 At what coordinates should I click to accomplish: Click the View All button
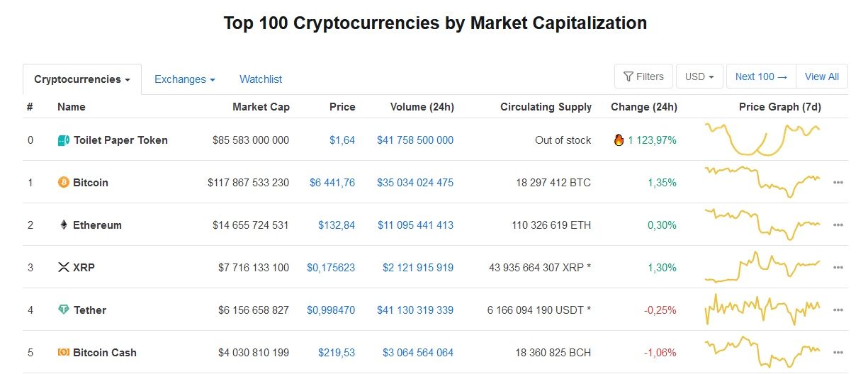tap(822, 76)
